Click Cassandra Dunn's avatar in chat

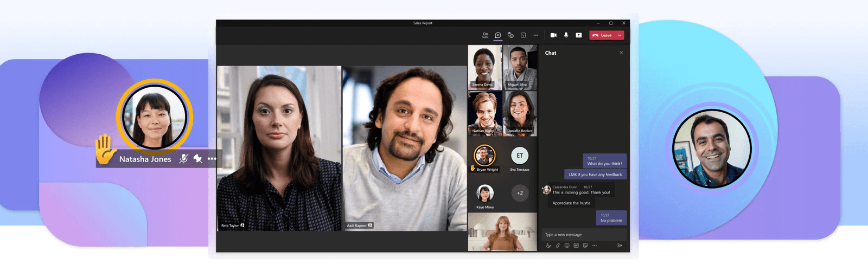[x=546, y=190]
